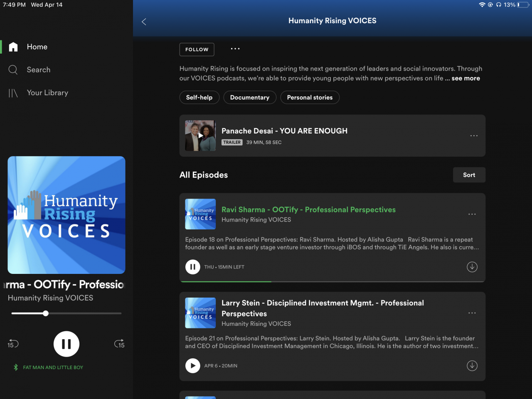Select Your Library in the sidebar
This screenshot has height=399, width=532.
pyautogui.click(x=47, y=93)
